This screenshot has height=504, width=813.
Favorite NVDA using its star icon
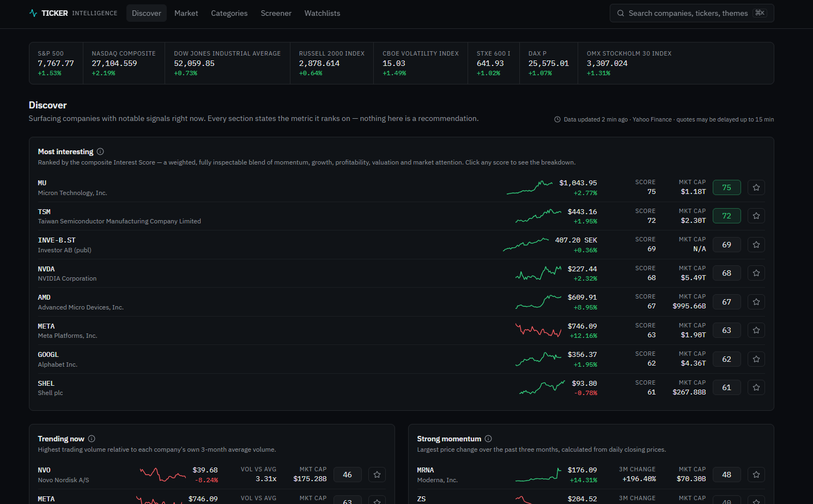tap(756, 273)
